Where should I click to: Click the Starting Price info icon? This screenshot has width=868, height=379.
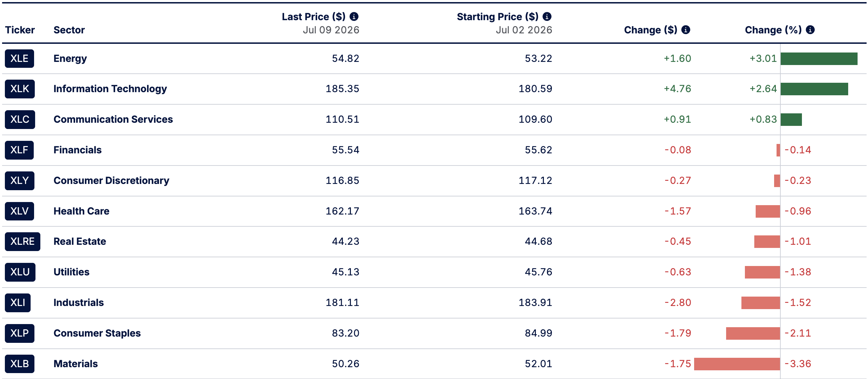[547, 16]
